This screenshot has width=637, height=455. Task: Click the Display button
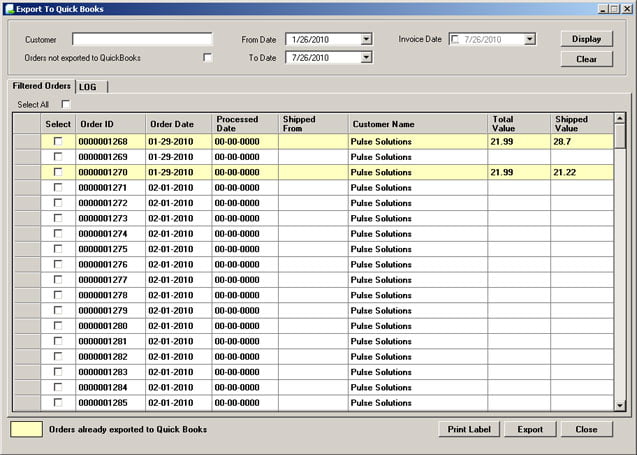click(x=586, y=39)
